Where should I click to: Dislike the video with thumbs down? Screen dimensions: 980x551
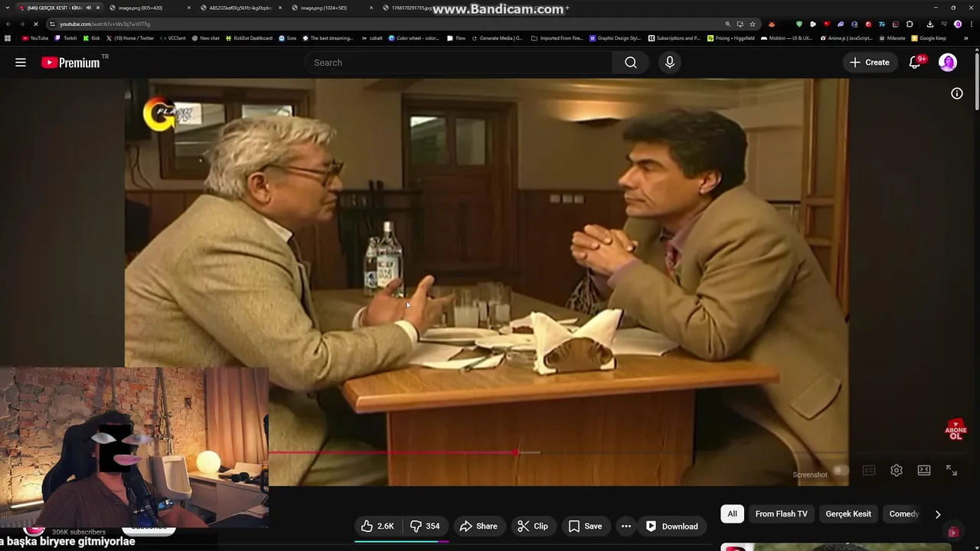(x=424, y=526)
